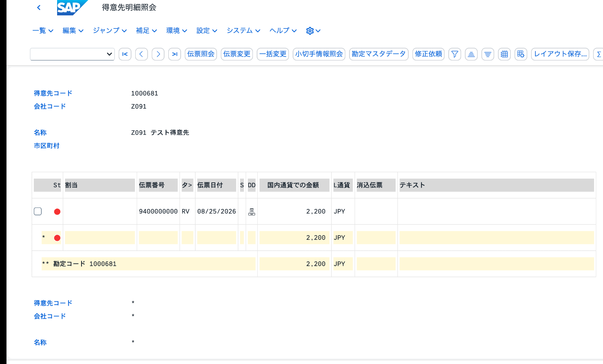Screen dimensions: 603x364
Task: Jump to the last page
Action: 174,54
